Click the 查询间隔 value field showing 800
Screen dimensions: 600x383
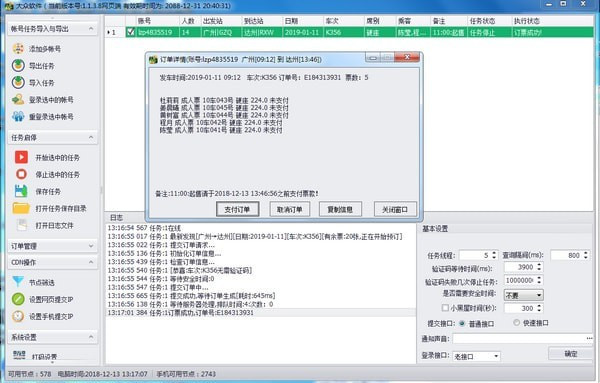[x=566, y=255]
